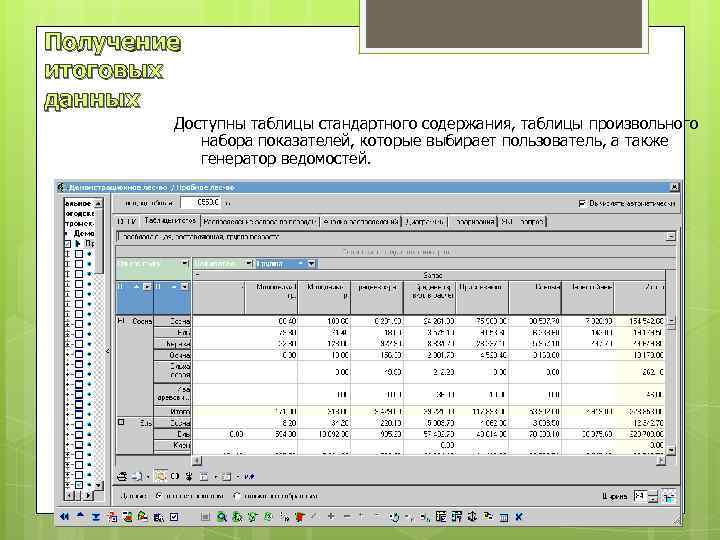Viewport: 720px width, 540px height.
Task: Collapse the Сосна row group
Action: (x=121, y=321)
